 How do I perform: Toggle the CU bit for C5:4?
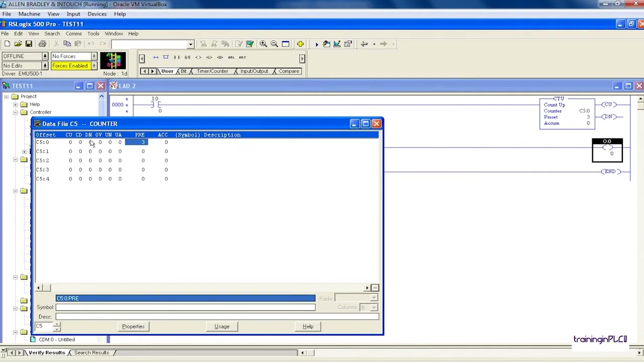pos(70,178)
